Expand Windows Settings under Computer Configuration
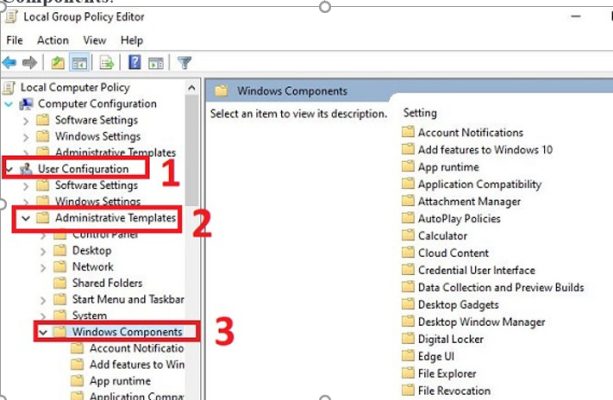This screenshot has height=400, width=613. 26,137
